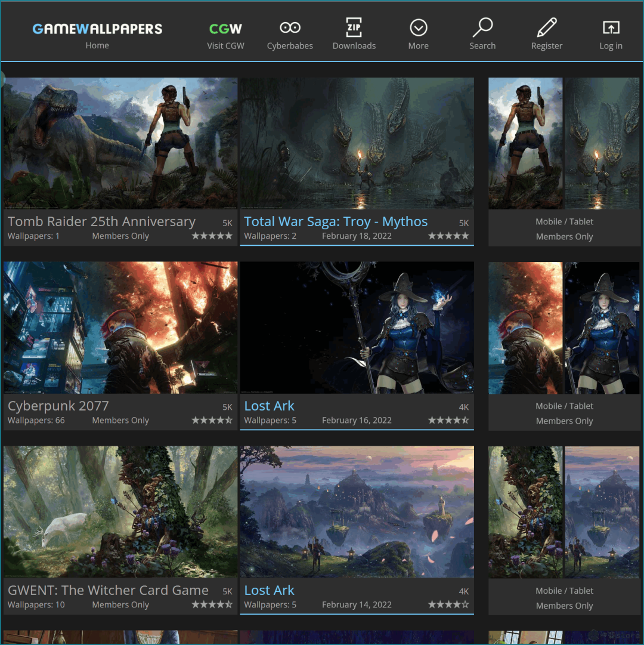Open GWENT Witcher Card Game thumbnail
This screenshot has width=644, height=645.
(120, 512)
